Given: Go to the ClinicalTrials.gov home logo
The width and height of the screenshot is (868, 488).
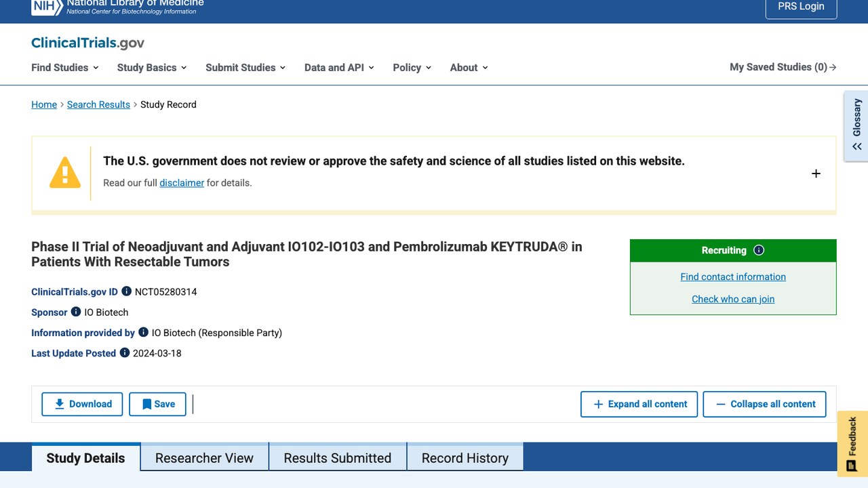Looking at the screenshot, I should coord(87,43).
